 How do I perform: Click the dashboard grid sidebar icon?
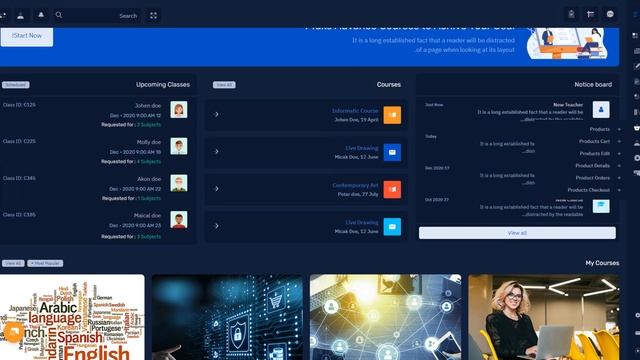pyautogui.click(x=636, y=36)
